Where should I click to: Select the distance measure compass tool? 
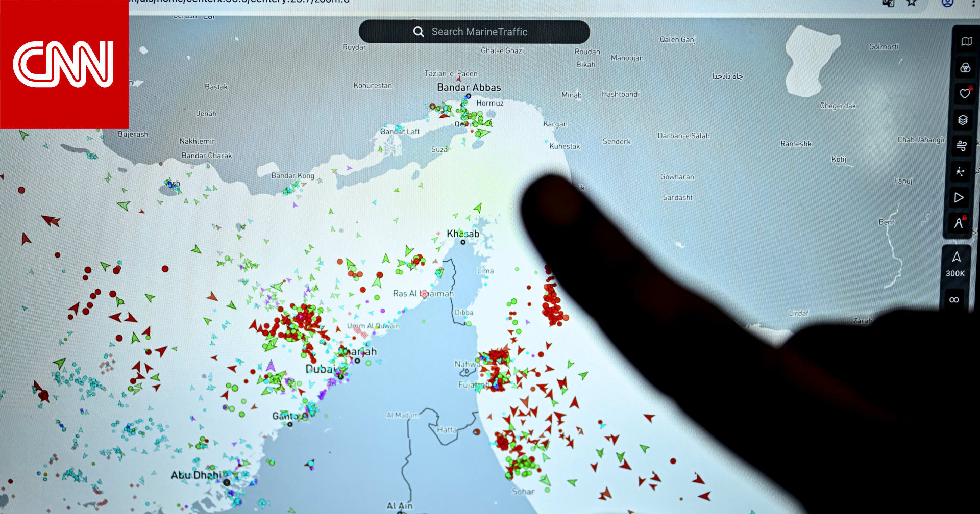click(x=958, y=223)
